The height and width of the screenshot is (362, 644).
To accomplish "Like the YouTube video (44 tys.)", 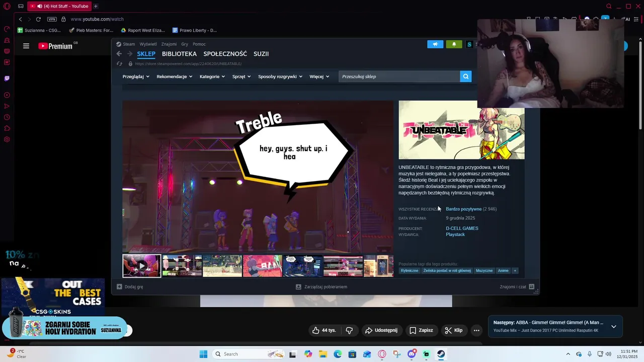I will tap(324, 330).
